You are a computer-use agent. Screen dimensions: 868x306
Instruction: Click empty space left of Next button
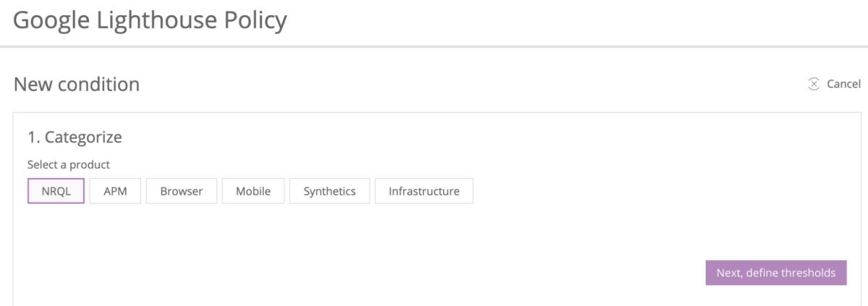(x=506, y=273)
